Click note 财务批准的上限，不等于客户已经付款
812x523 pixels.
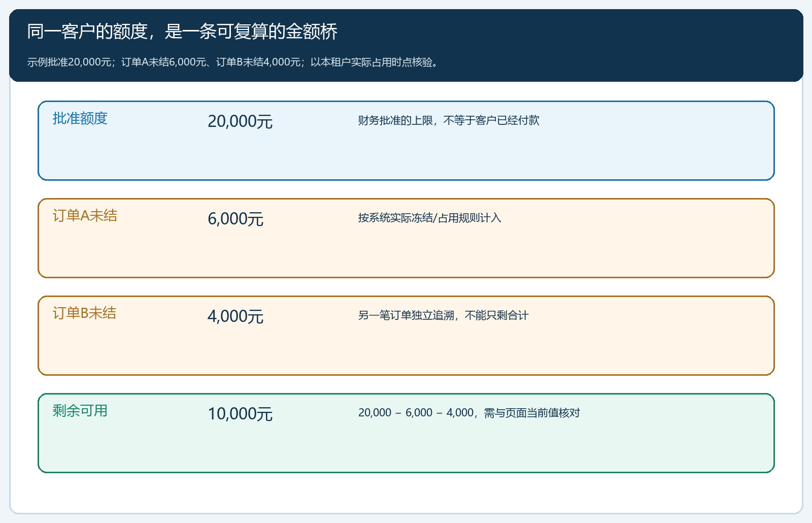449,120
